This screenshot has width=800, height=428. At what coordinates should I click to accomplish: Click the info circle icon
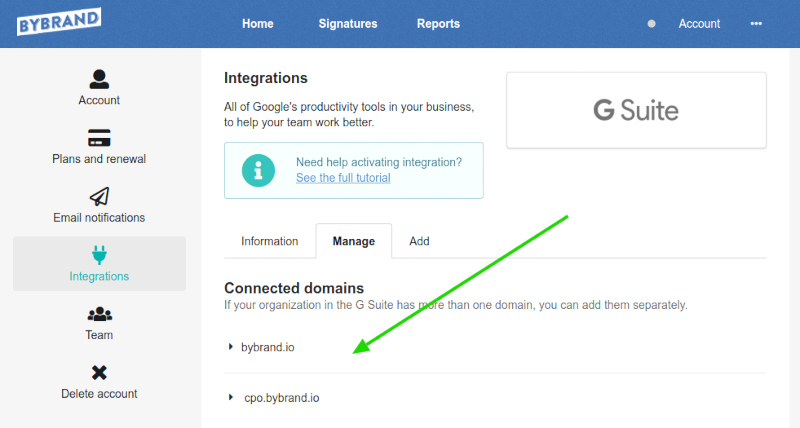pos(258,170)
